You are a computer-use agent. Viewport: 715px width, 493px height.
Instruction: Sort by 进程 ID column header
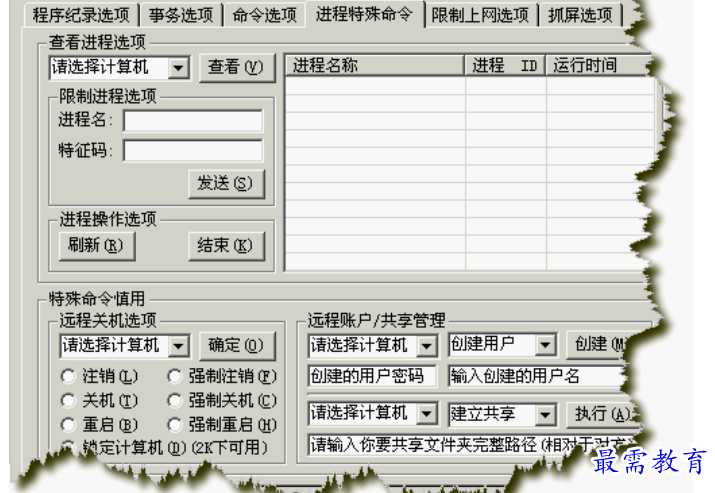pyautogui.click(x=504, y=65)
